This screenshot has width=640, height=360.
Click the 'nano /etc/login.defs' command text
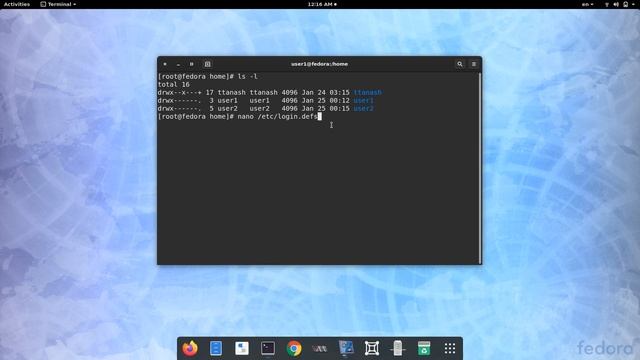[278, 117]
